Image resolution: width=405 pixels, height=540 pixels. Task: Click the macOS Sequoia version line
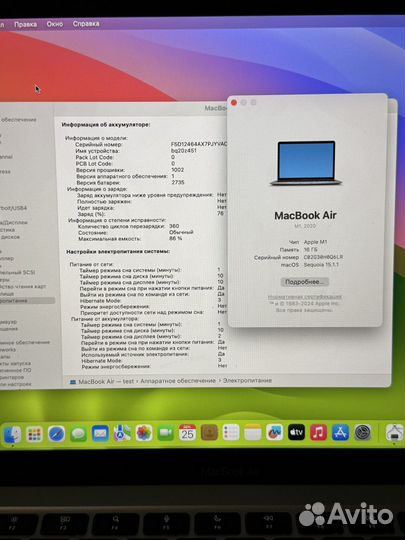310,264
